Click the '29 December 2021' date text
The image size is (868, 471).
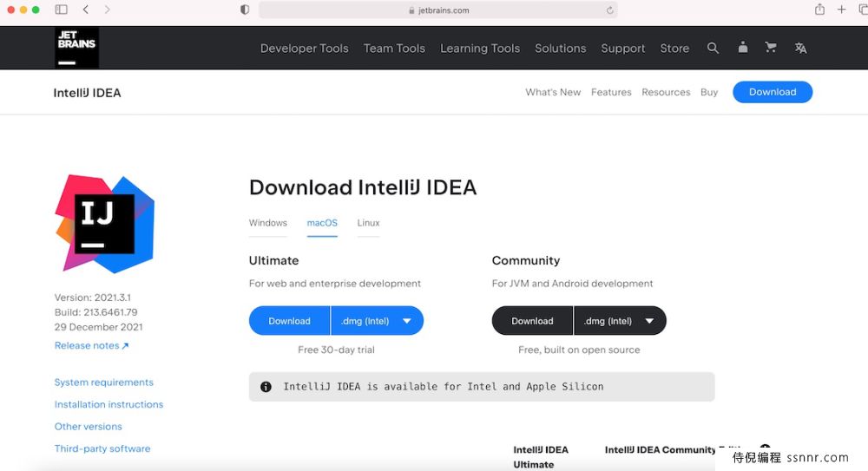[x=99, y=327]
